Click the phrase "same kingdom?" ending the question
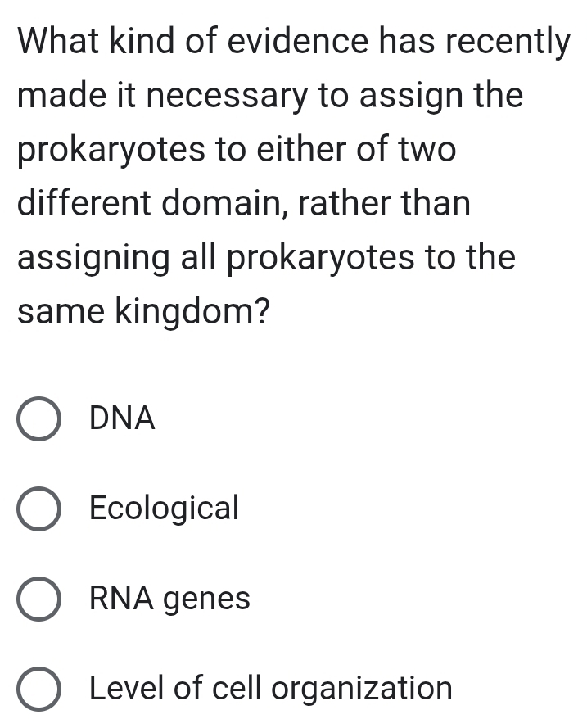The width and height of the screenshot is (587, 728). click(145, 312)
